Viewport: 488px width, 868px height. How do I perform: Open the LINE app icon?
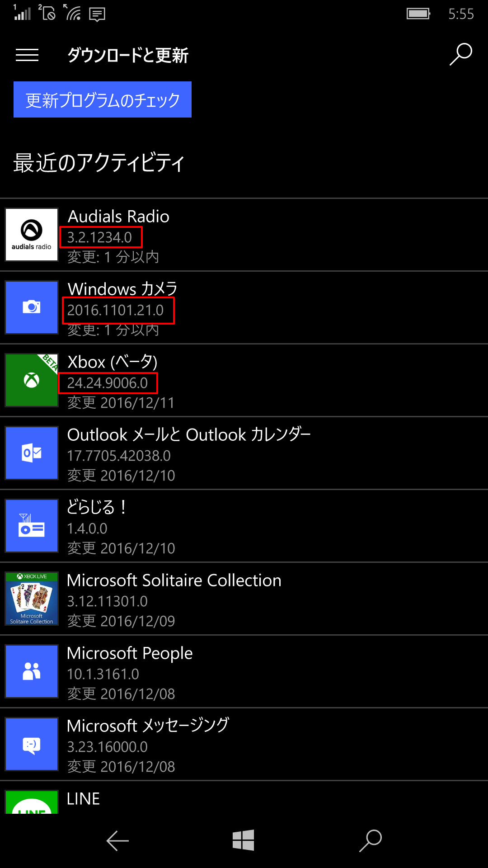point(32,802)
